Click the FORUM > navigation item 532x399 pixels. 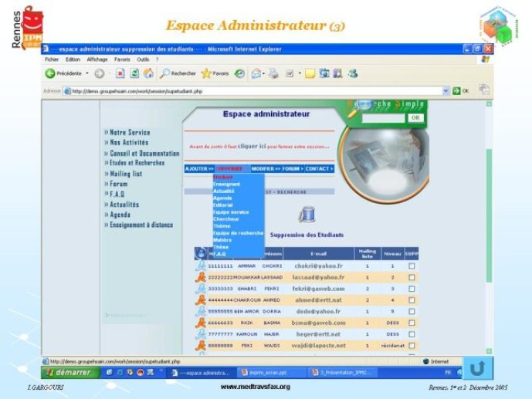click(292, 169)
